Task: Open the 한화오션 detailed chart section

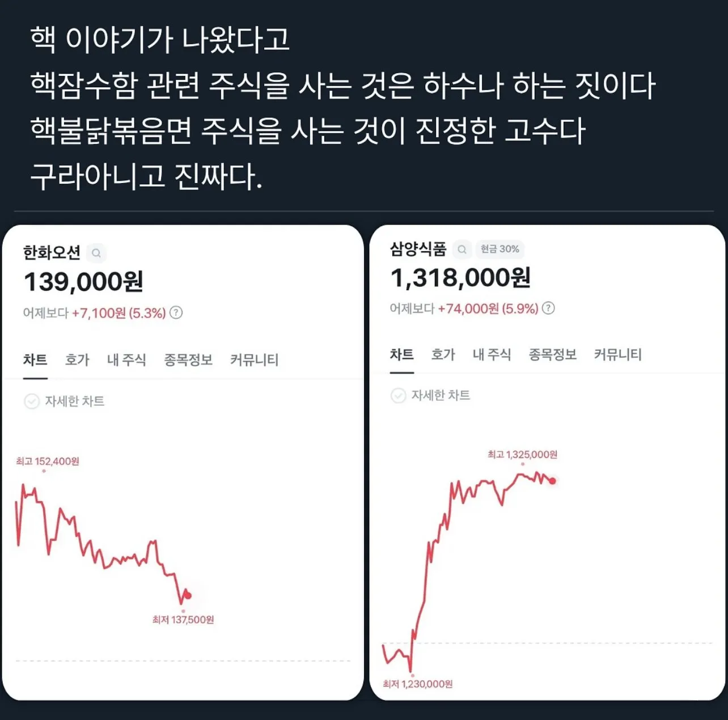Action: pos(75,401)
